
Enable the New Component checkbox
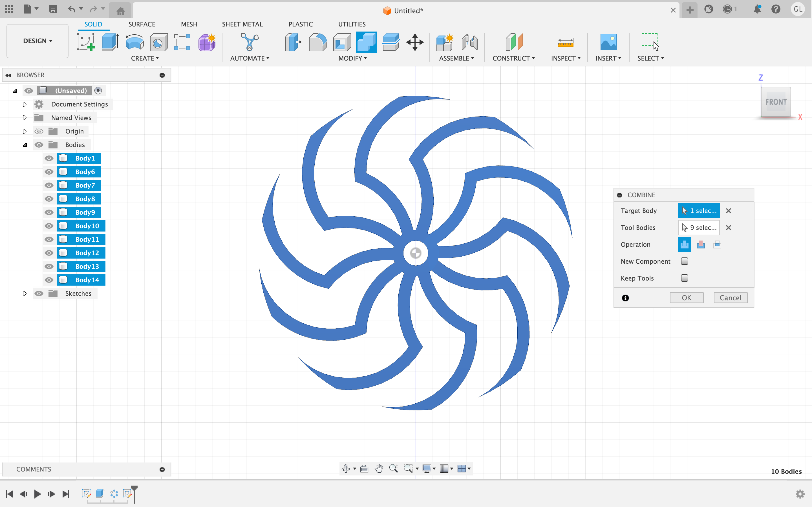point(685,261)
